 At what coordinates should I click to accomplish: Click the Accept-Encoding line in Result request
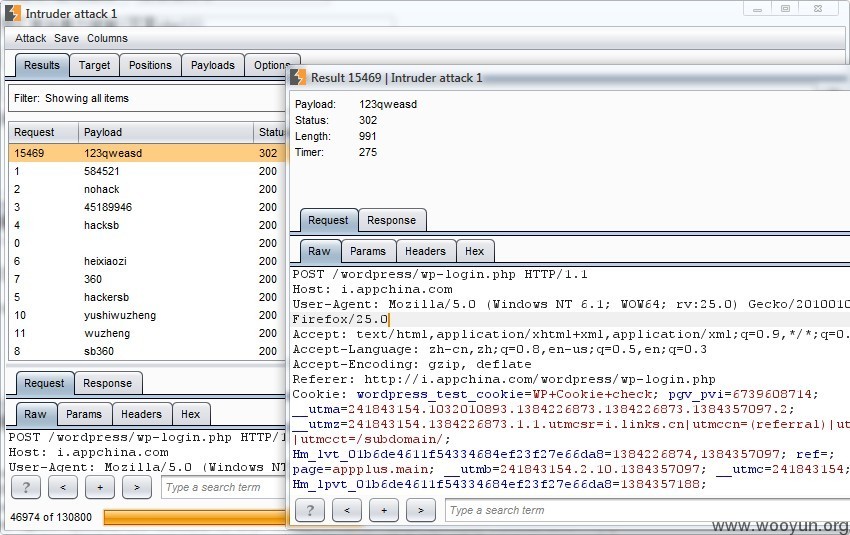pyautogui.click(x=411, y=364)
